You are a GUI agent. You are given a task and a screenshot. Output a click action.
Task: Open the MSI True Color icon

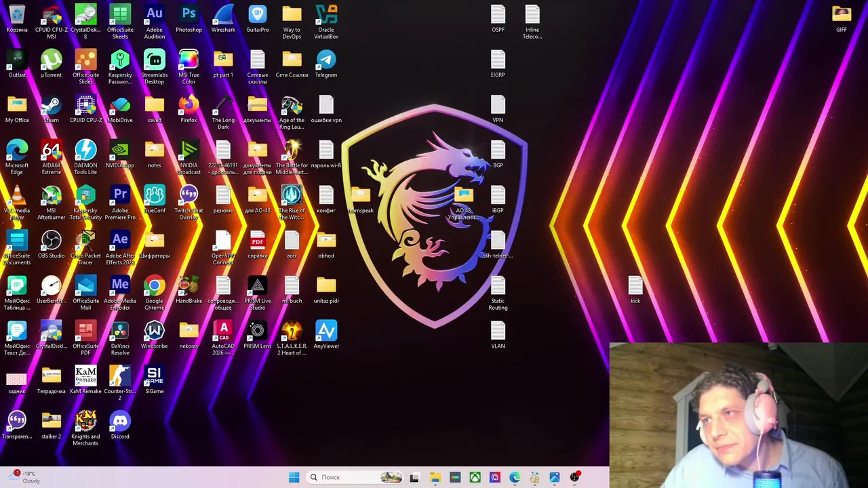tap(189, 67)
